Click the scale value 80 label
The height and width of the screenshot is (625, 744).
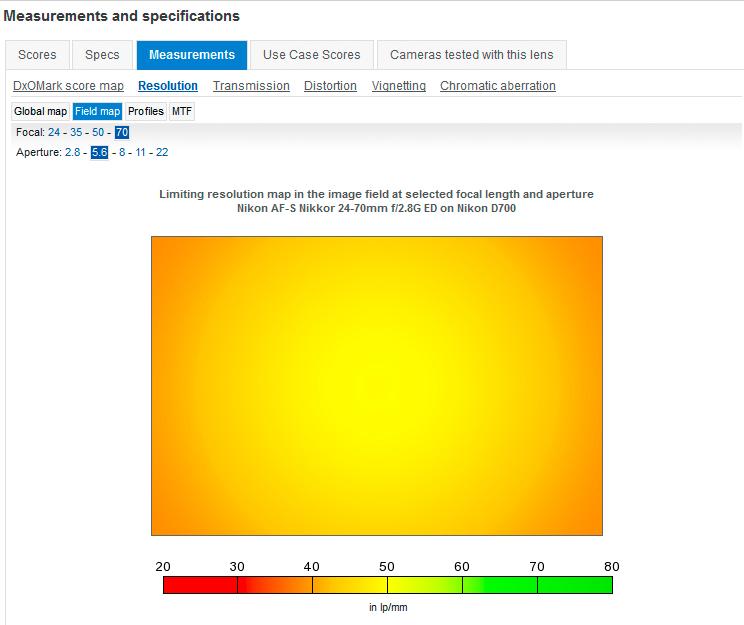[612, 567]
